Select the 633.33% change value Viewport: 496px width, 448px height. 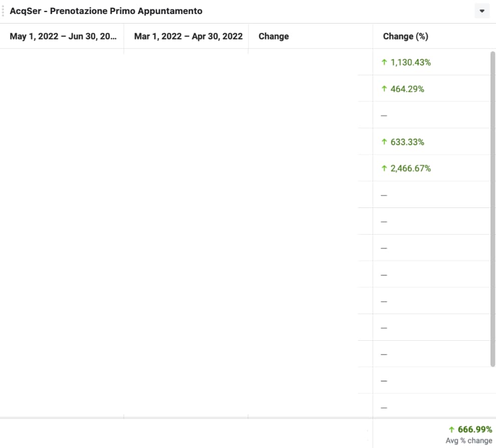(x=407, y=142)
